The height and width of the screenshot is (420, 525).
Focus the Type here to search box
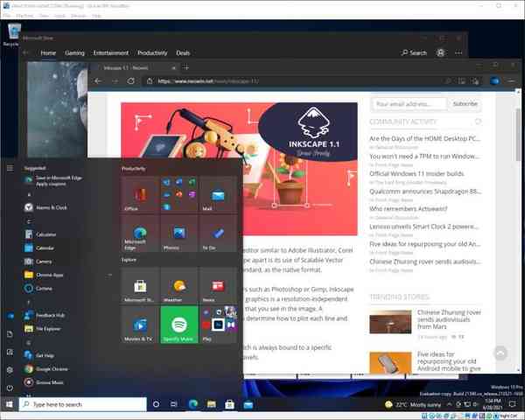tap(83, 404)
